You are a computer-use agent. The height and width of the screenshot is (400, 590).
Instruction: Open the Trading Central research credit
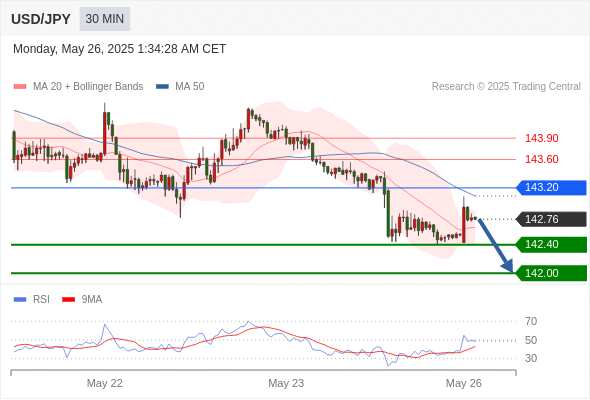pos(506,86)
